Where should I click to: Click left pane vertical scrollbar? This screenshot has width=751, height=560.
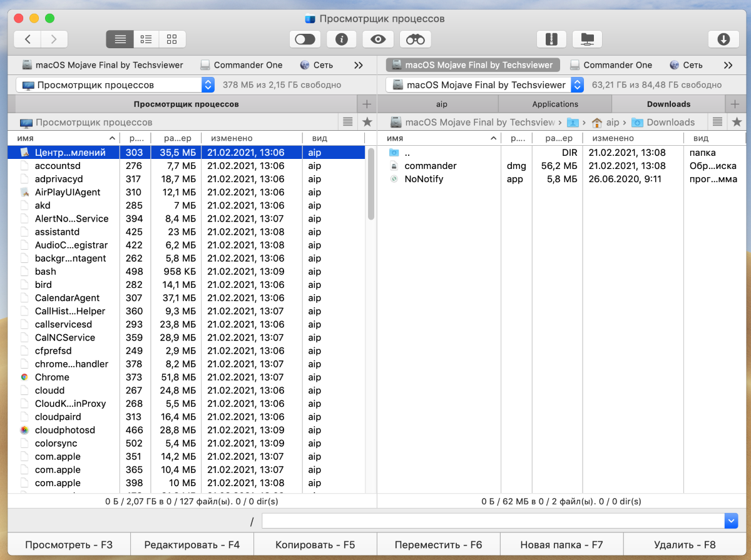point(371,185)
